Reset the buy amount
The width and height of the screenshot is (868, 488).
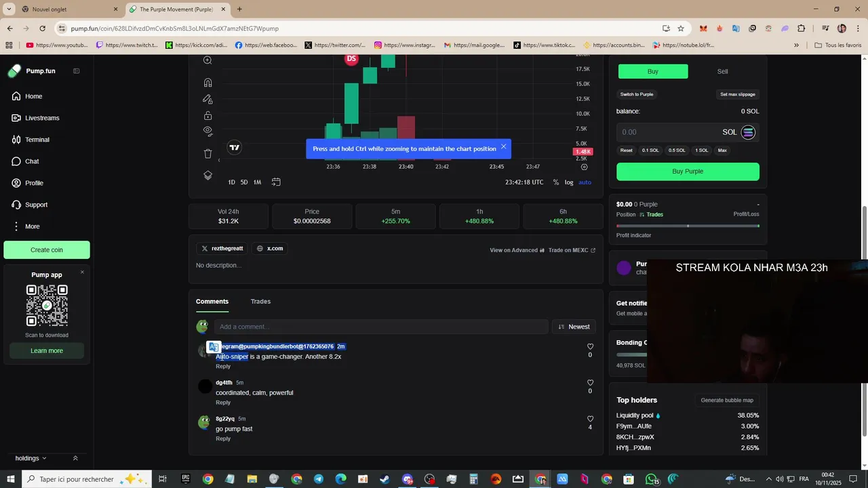627,150
